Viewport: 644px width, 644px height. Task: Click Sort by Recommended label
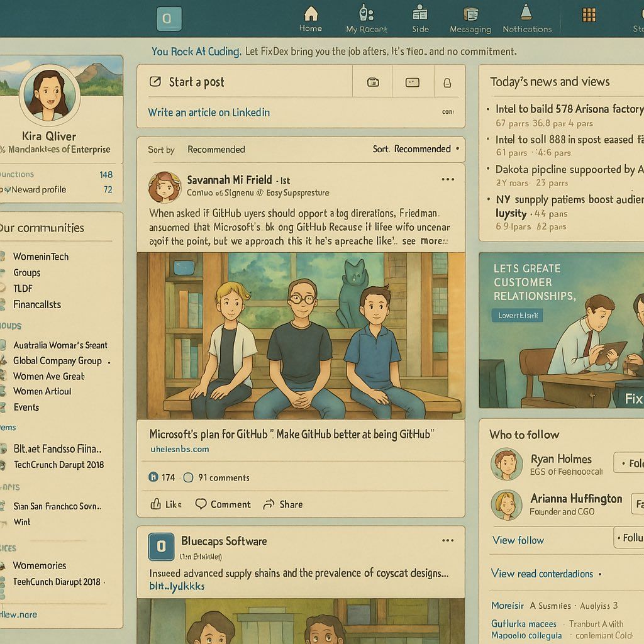pyautogui.click(x=196, y=150)
